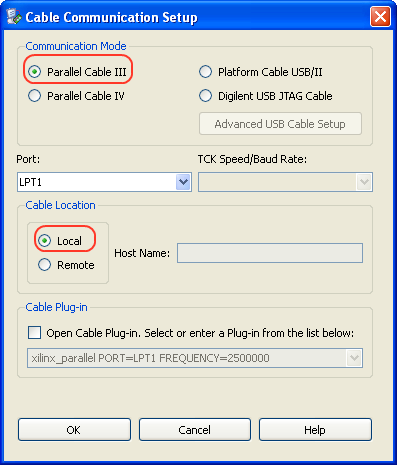This screenshot has width=397, height=465.
Task: Expand the xilinx_parallel plug-in dropdown arrow
Action: click(x=354, y=358)
